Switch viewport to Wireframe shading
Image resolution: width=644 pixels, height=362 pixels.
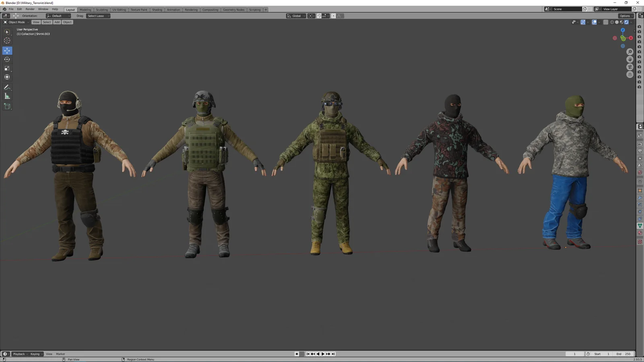[612, 22]
